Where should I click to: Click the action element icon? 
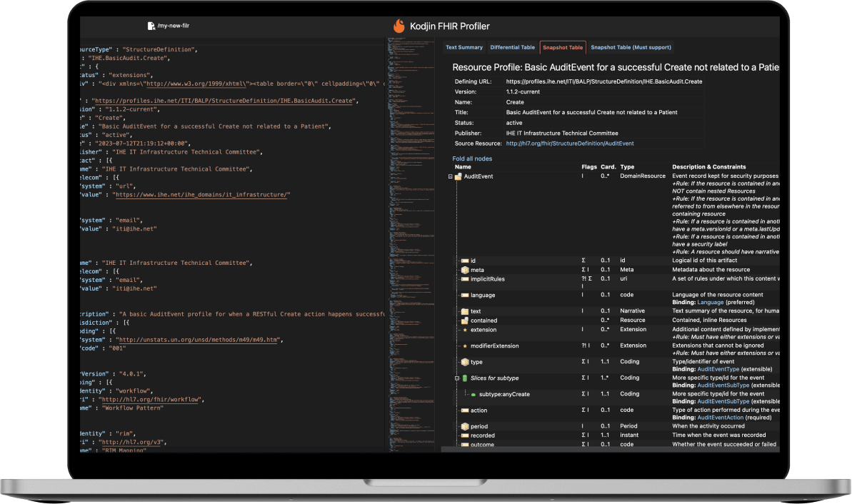tap(465, 410)
